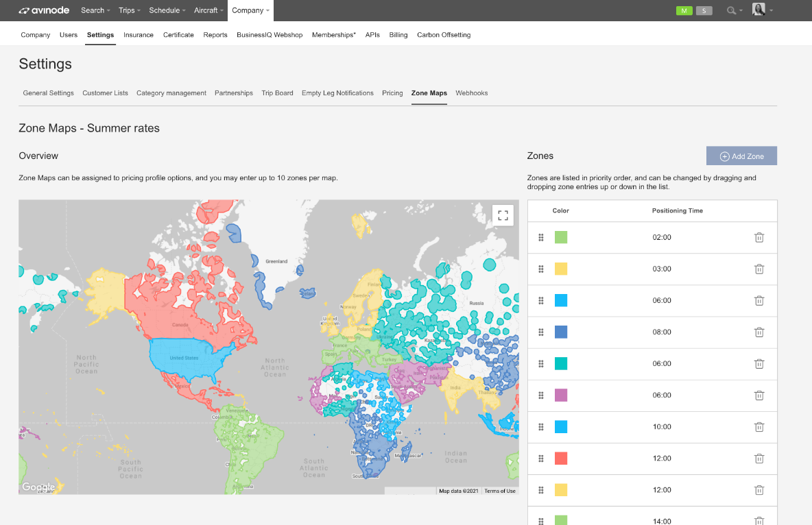This screenshot has width=812, height=525.
Task: Open the Terms of Use map link
Action: (500, 491)
